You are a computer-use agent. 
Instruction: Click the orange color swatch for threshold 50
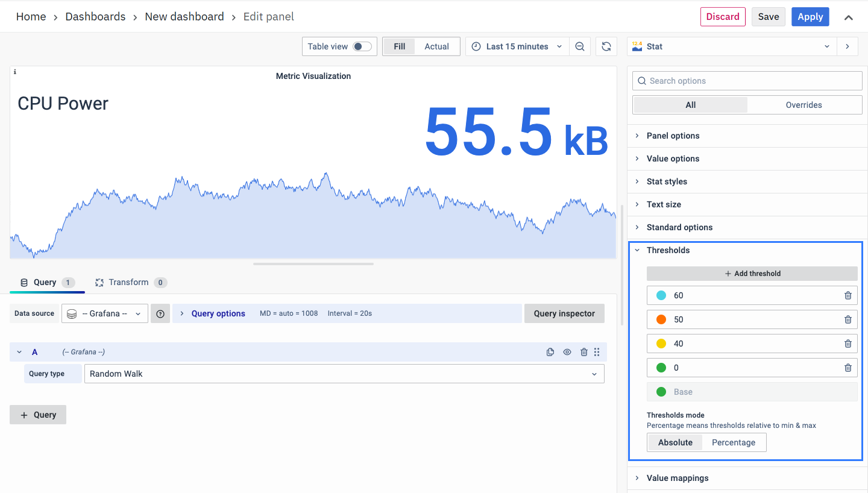click(x=661, y=319)
